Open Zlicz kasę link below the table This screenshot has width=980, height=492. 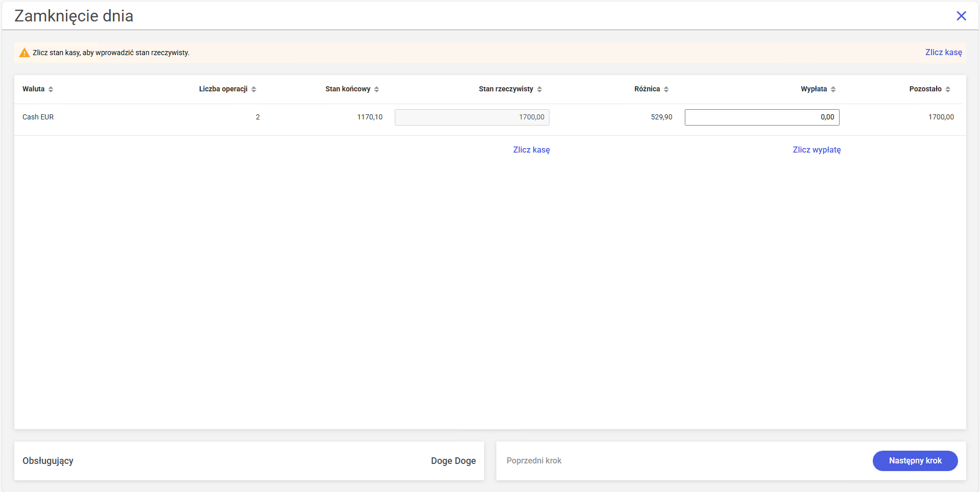tap(531, 150)
